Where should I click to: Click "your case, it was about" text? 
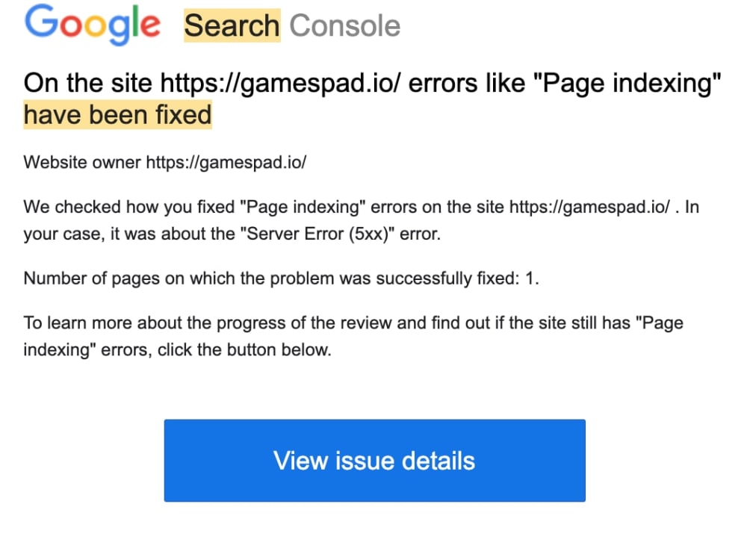(x=129, y=234)
